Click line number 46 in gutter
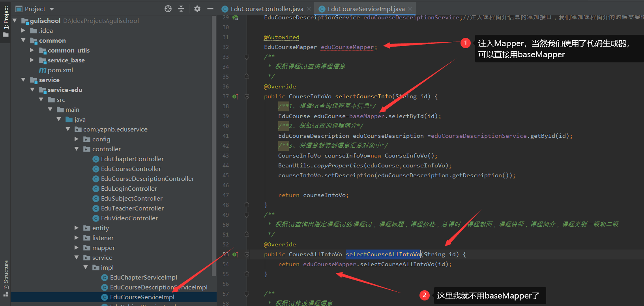 coord(226,185)
